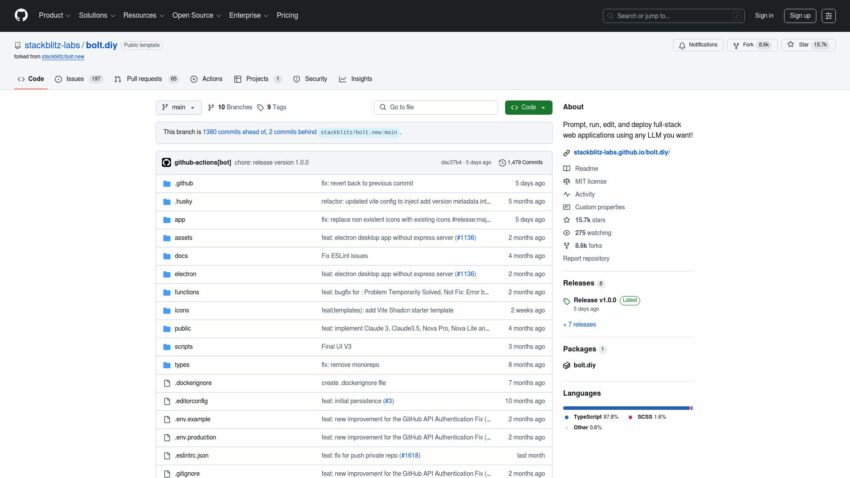The image size is (850, 478).
Task: Expand the Enterprise menu
Action: (248, 15)
